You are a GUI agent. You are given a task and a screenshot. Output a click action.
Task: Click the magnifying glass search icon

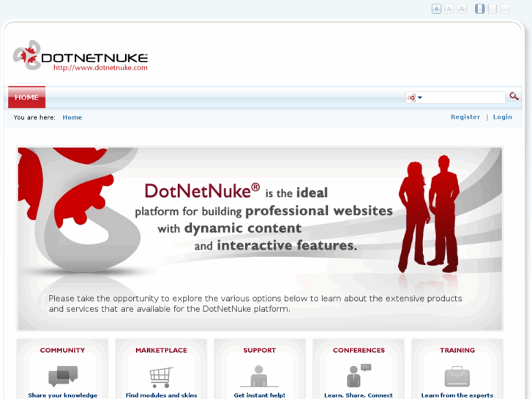pos(514,97)
